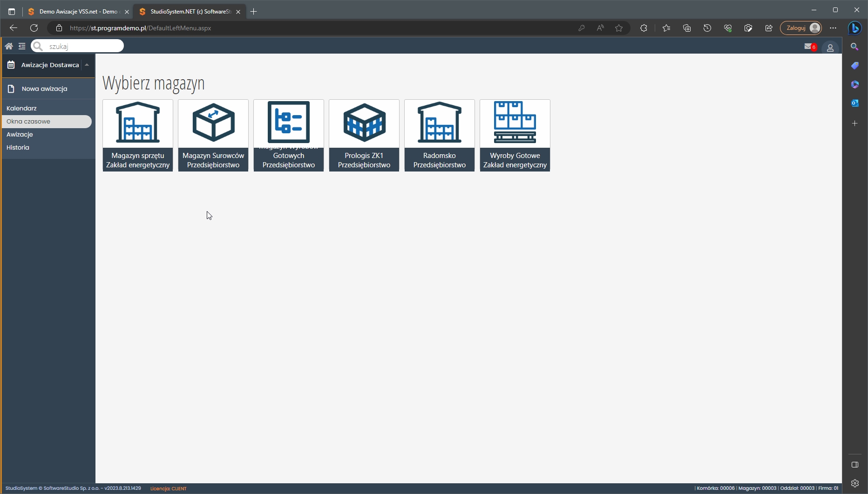Open browser settings and more menu
This screenshot has width=868, height=494.
(x=833, y=28)
